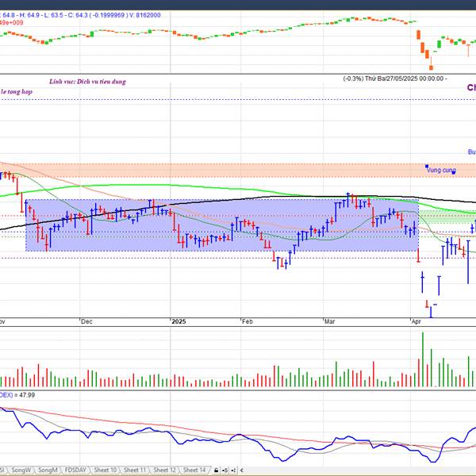The width and height of the screenshot is (476, 476).
Task: Click the red '49e+009' value text
Action: tap(12, 23)
